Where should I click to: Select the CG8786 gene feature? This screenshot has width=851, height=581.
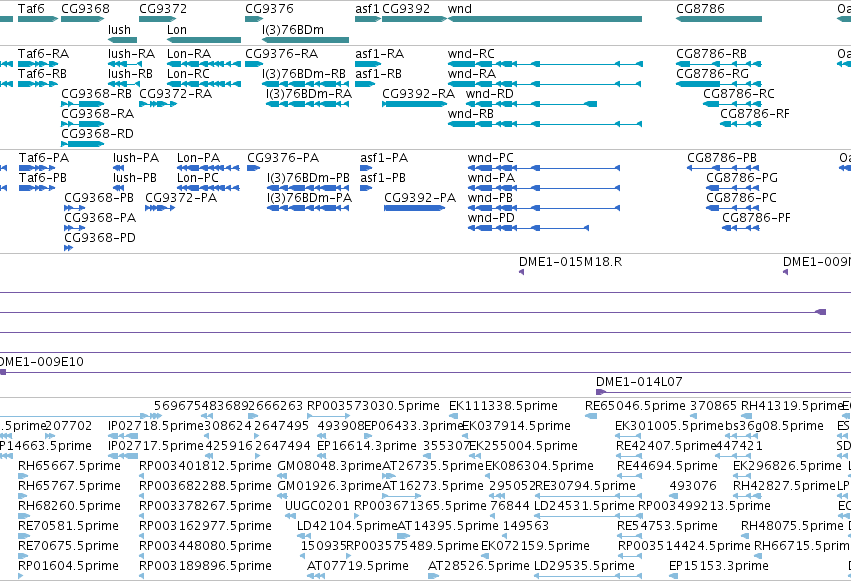point(719,19)
